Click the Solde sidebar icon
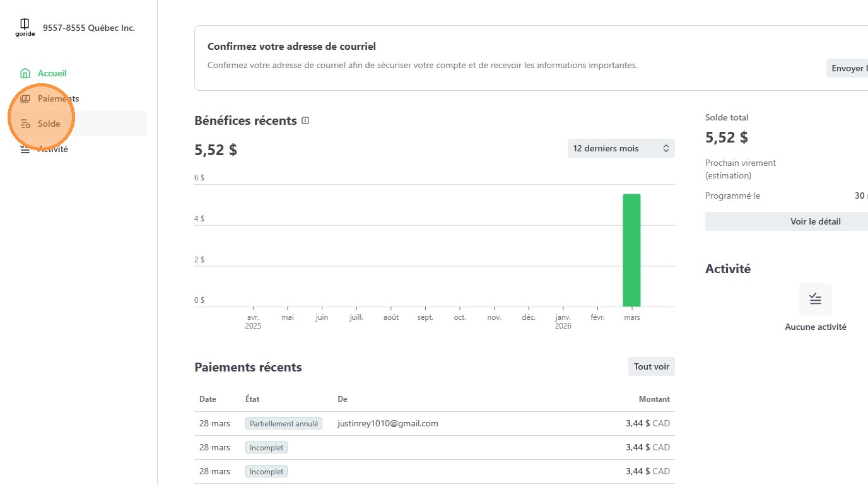The width and height of the screenshot is (868, 485). coord(25,124)
